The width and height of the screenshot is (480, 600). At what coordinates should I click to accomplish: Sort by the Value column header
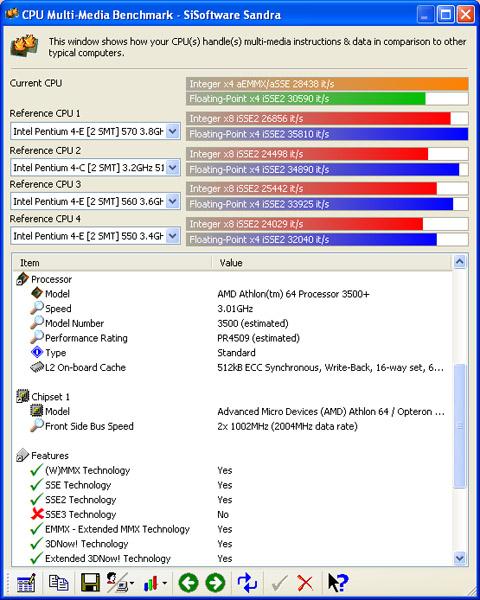[331, 263]
